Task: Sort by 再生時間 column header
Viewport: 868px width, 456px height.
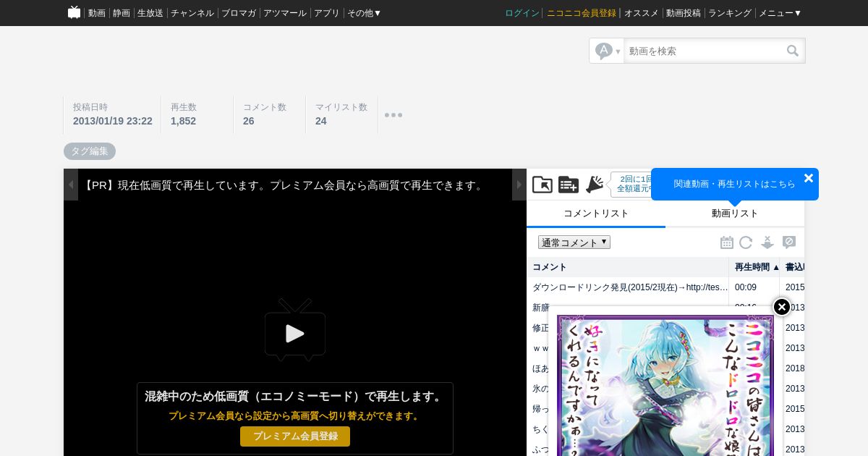Action: [754, 267]
